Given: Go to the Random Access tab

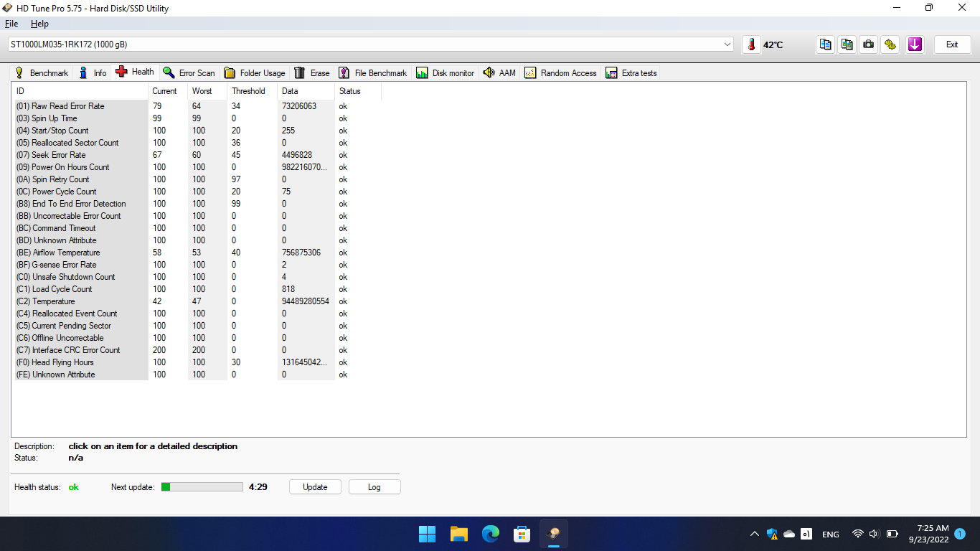Looking at the screenshot, I should pyautogui.click(x=560, y=73).
